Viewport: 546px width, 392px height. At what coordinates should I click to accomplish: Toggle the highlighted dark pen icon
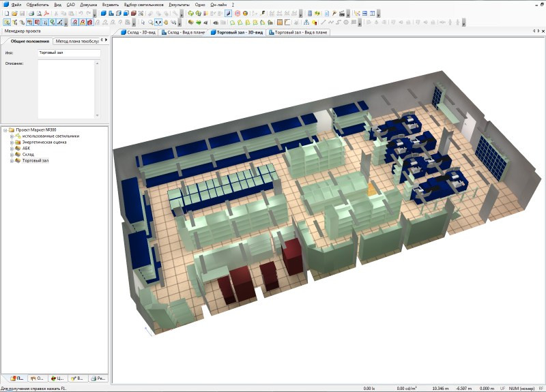coord(228,13)
